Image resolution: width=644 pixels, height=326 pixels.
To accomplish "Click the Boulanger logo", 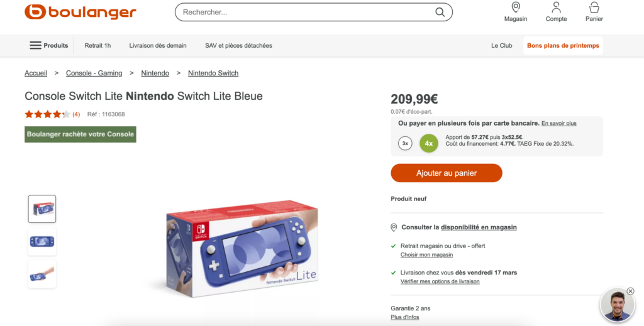I will coord(80,12).
